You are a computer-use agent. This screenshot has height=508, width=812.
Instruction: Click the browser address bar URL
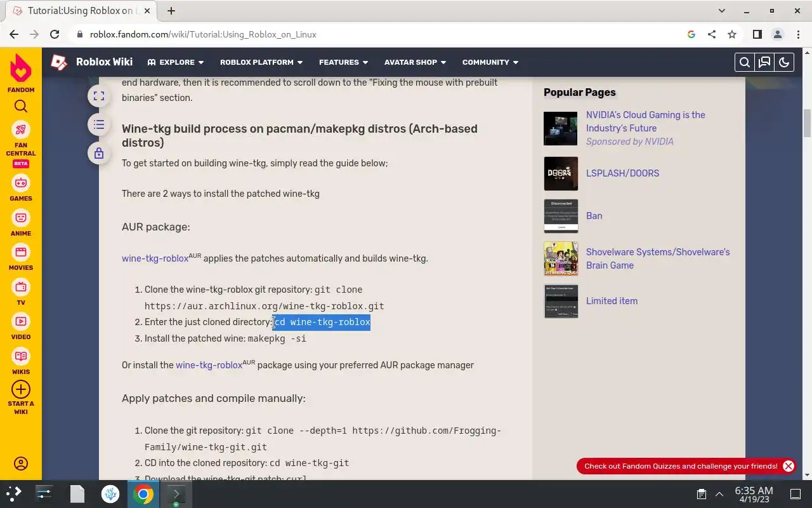click(x=203, y=34)
